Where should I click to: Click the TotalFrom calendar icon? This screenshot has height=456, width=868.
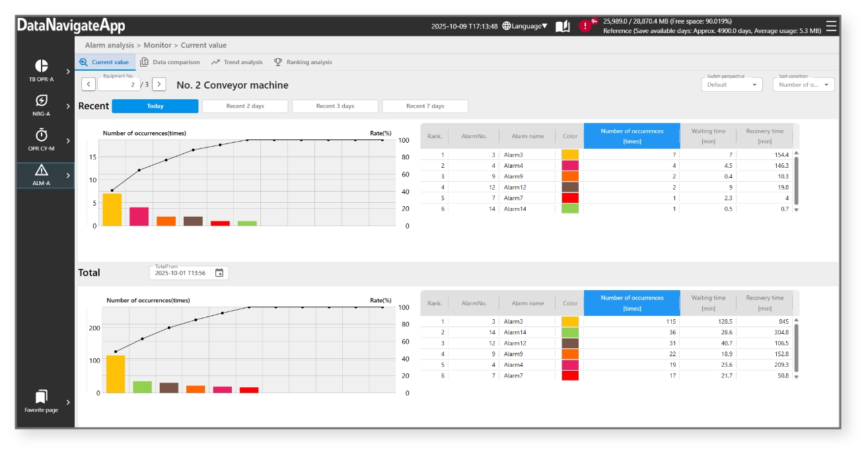pos(219,273)
